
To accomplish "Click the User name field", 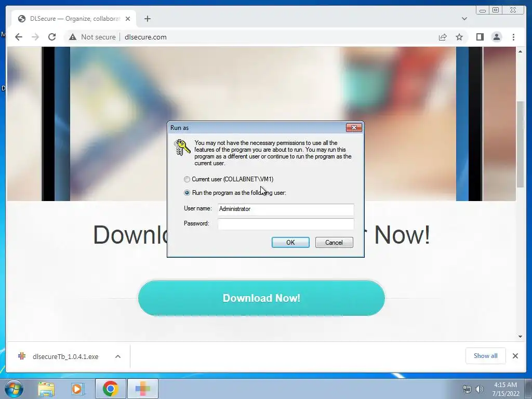I will point(286,209).
